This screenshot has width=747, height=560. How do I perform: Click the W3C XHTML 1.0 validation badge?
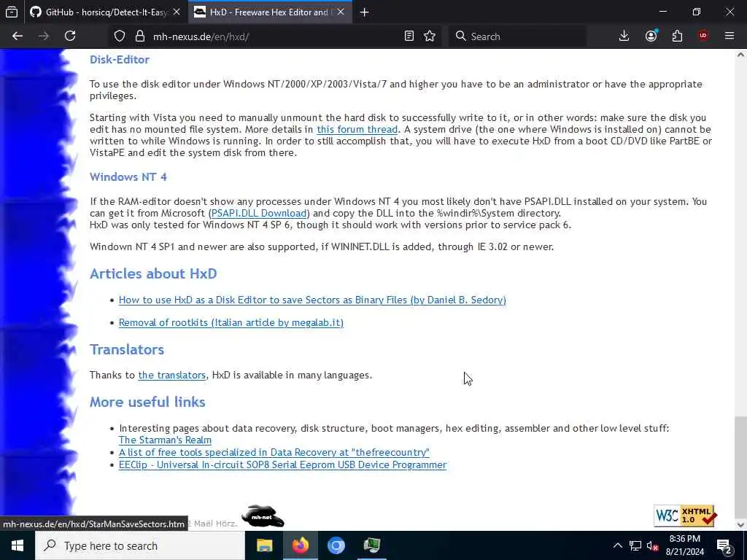[684, 516]
